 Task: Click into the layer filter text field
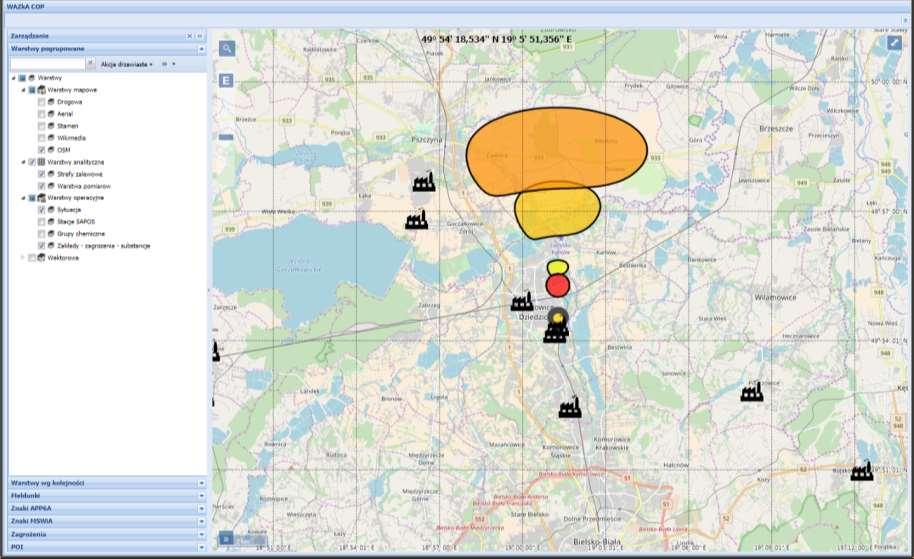[48, 64]
